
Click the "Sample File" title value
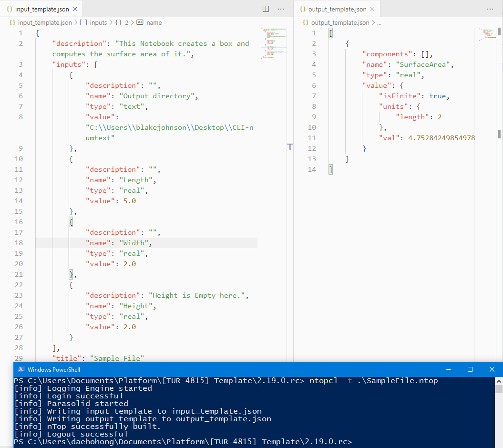click(x=117, y=358)
